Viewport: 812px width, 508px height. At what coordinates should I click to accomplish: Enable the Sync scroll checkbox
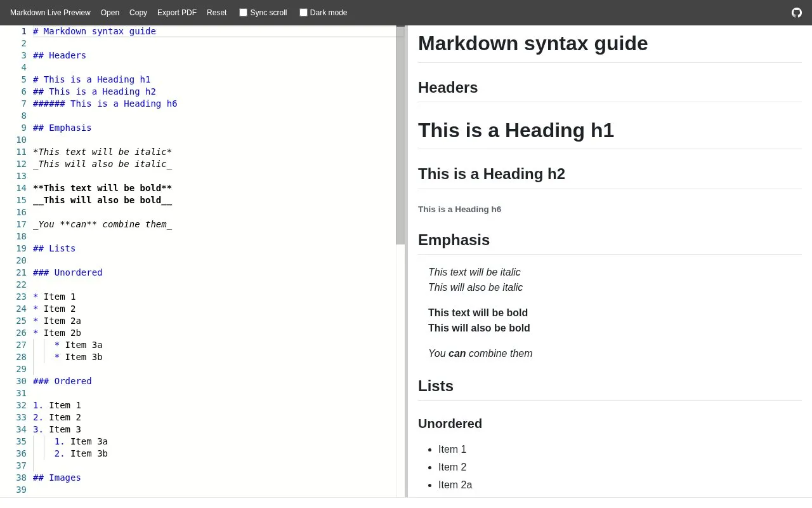(243, 13)
